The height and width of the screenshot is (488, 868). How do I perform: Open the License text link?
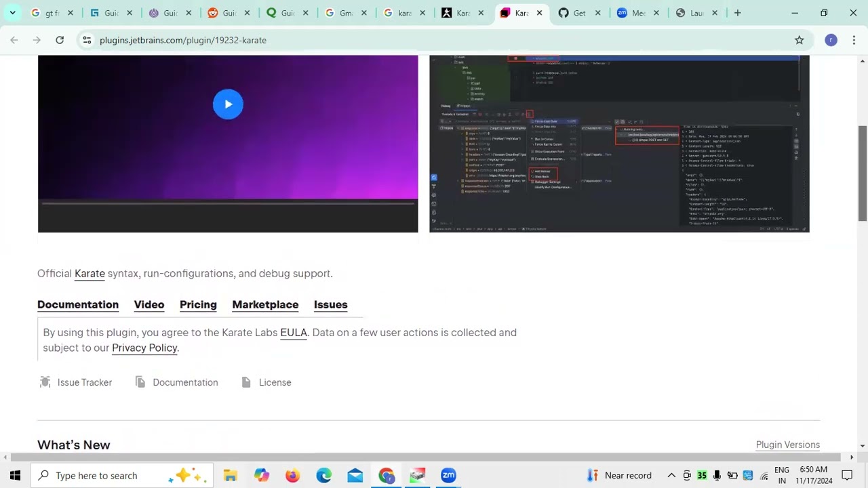coord(275,382)
